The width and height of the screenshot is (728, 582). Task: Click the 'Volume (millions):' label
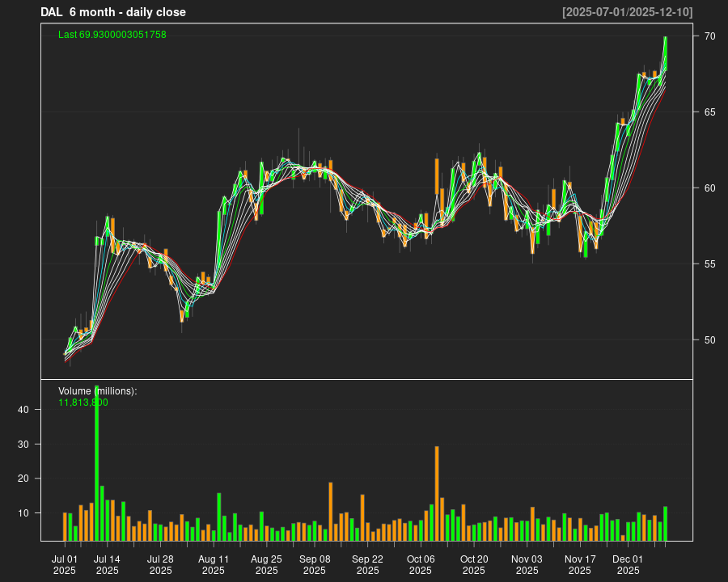98,391
